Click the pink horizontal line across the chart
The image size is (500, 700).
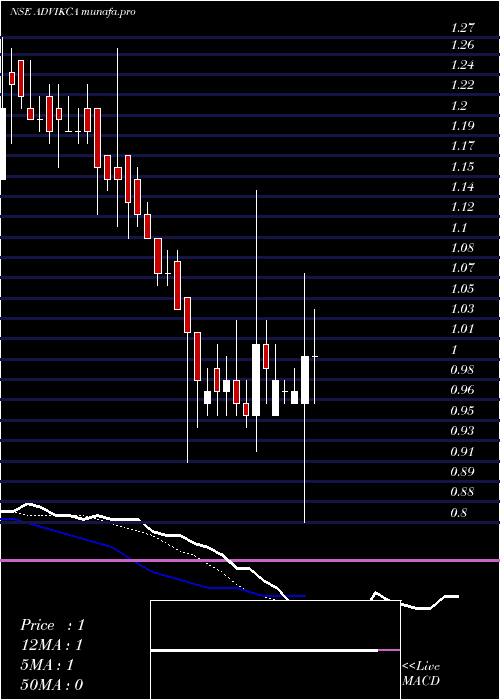(x=250, y=560)
